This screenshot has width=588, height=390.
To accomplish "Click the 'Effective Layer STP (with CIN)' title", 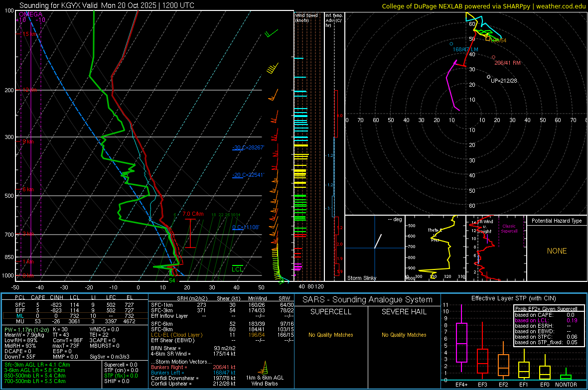I will 513,298.
